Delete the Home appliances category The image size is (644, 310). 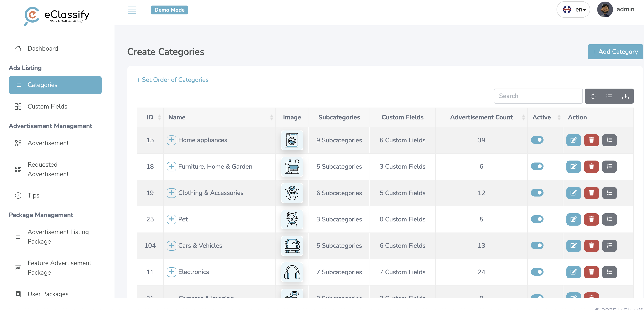click(591, 140)
